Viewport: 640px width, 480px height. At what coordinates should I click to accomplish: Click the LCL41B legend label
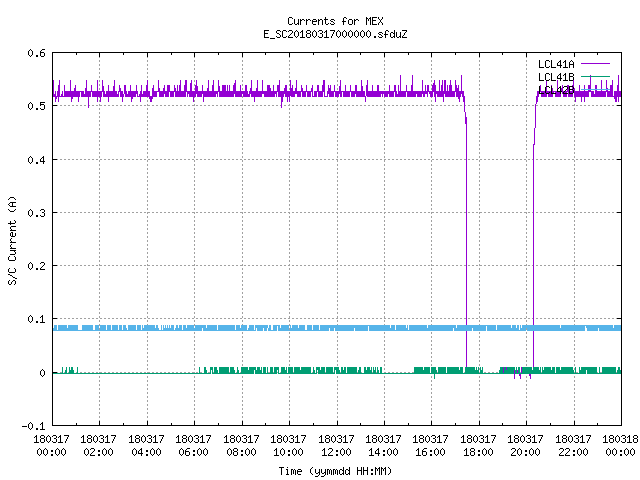click(556, 77)
